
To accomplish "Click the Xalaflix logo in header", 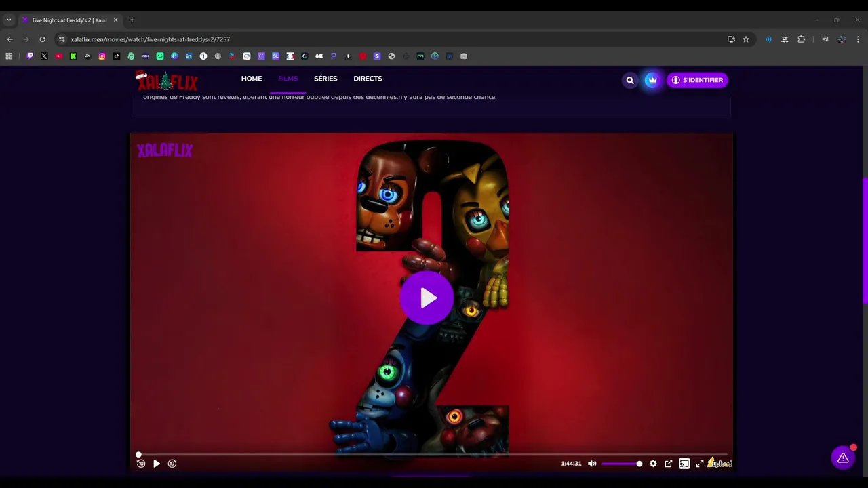I will 167,81.
